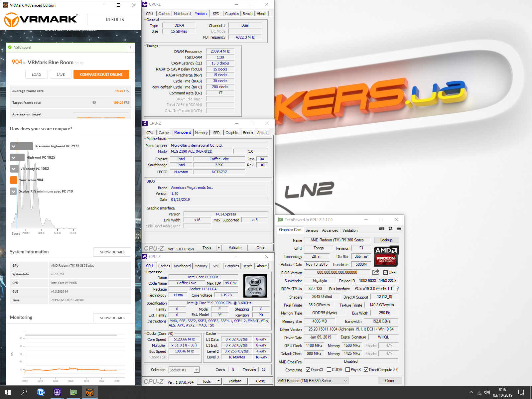
Task: Click the GPU Name field in GPU-Z
Action: point(337,240)
